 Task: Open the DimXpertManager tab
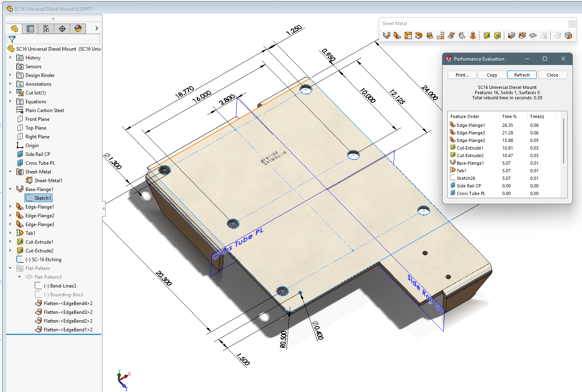[x=62, y=28]
